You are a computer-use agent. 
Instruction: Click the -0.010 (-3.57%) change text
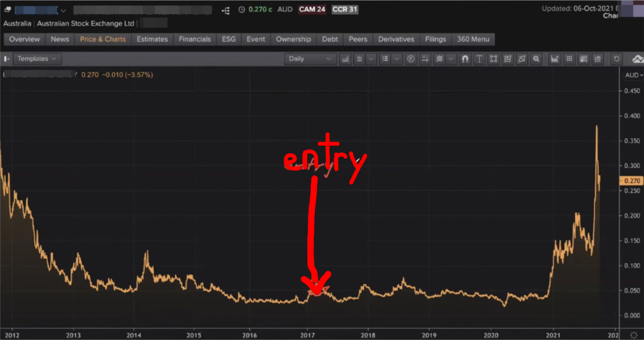(x=127, y=75)
